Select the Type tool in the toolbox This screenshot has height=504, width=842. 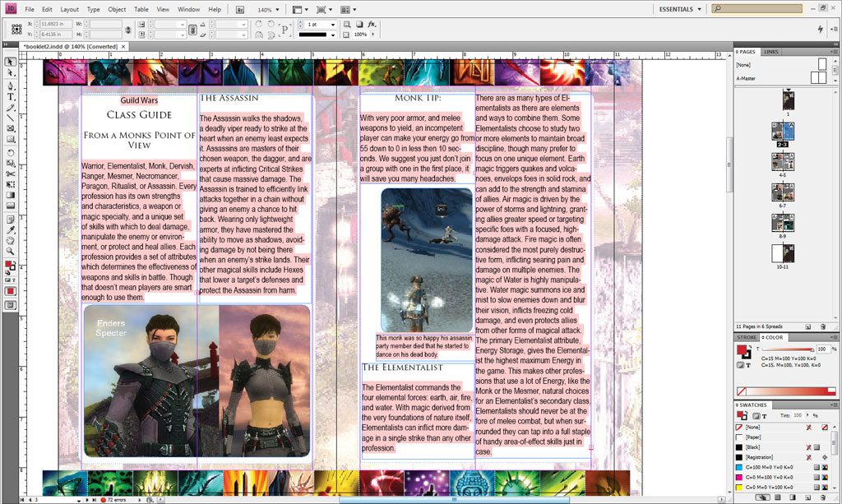[11, 96]
